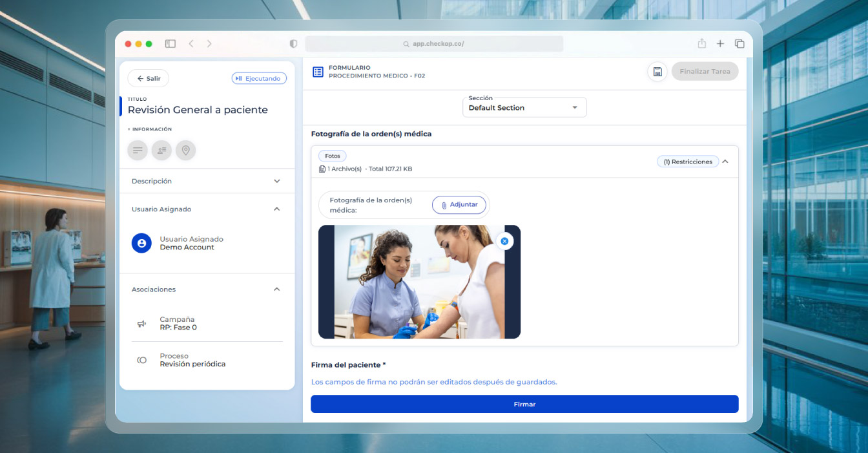Screen dimensions: 868x453
Task: Open a new browser tab with plus
Action: click(x=720, y=44)
